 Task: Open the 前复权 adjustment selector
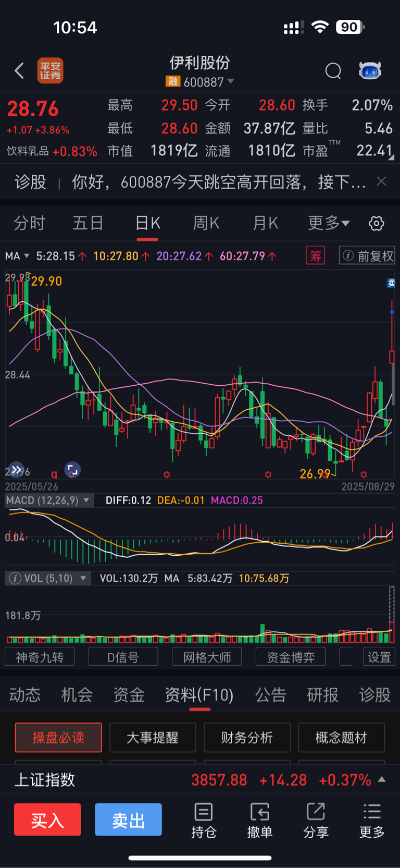[367, 255]
